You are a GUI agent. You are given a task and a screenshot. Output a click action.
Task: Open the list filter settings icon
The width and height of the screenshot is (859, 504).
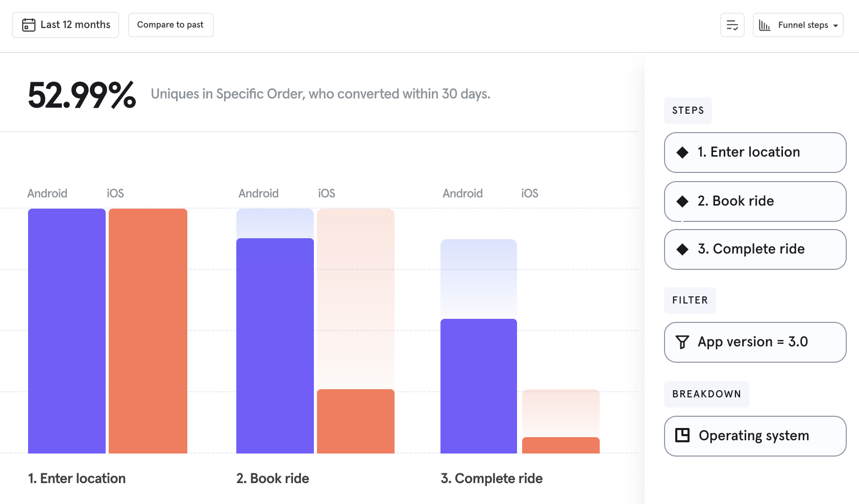[732, 25]
